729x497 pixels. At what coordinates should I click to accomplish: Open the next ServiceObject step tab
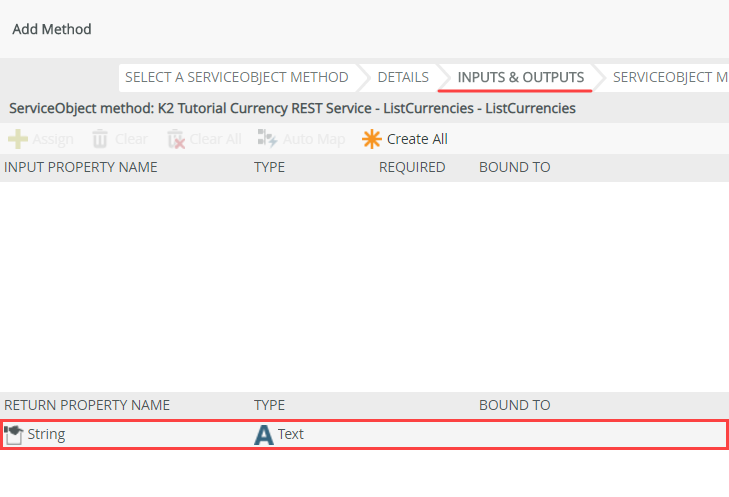[669, 77]
